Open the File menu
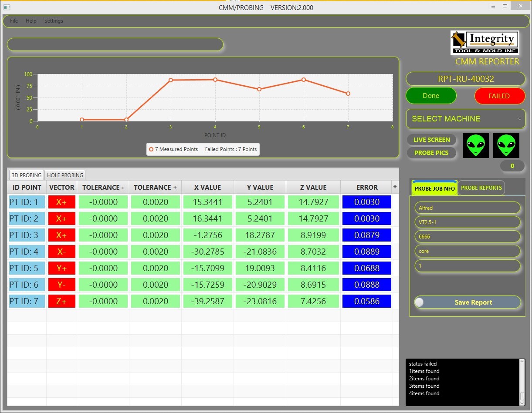This screenshot has width=532, height=413. pyautogui.click(x=14, y=21)
